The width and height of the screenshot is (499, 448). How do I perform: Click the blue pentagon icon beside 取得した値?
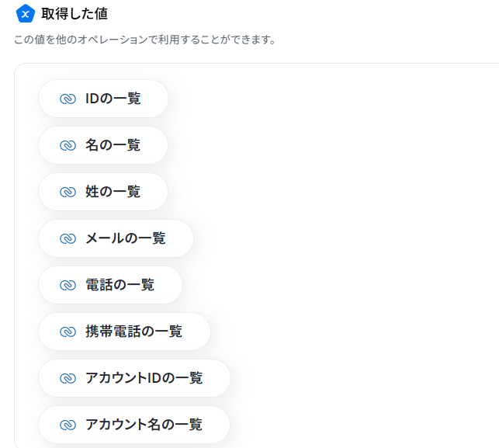pos(26,13)
